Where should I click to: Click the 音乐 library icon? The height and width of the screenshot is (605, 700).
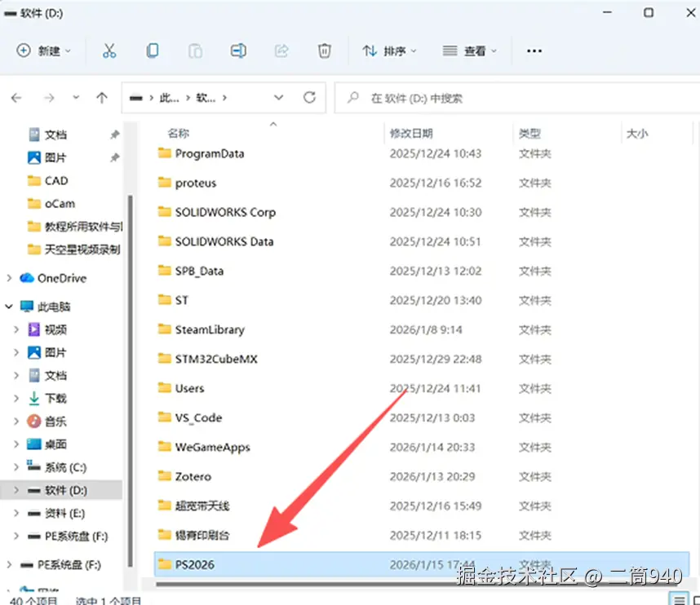(x=34, y=422)
